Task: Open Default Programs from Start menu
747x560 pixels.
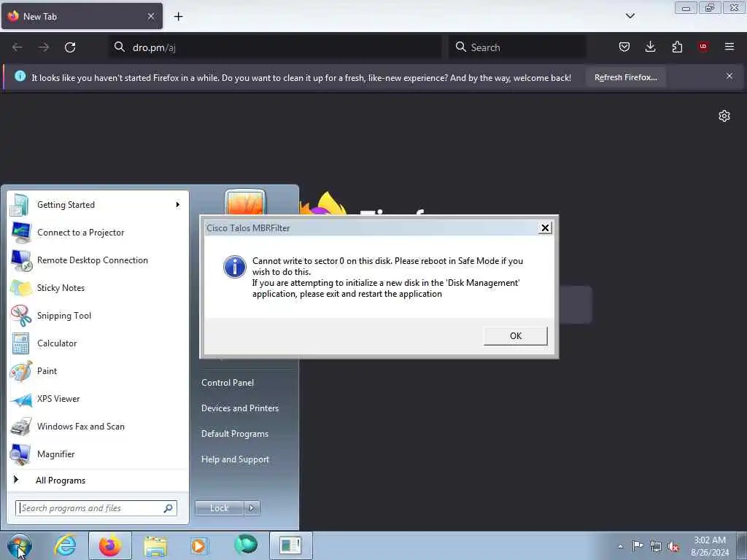Action: [x=234, y=434]
